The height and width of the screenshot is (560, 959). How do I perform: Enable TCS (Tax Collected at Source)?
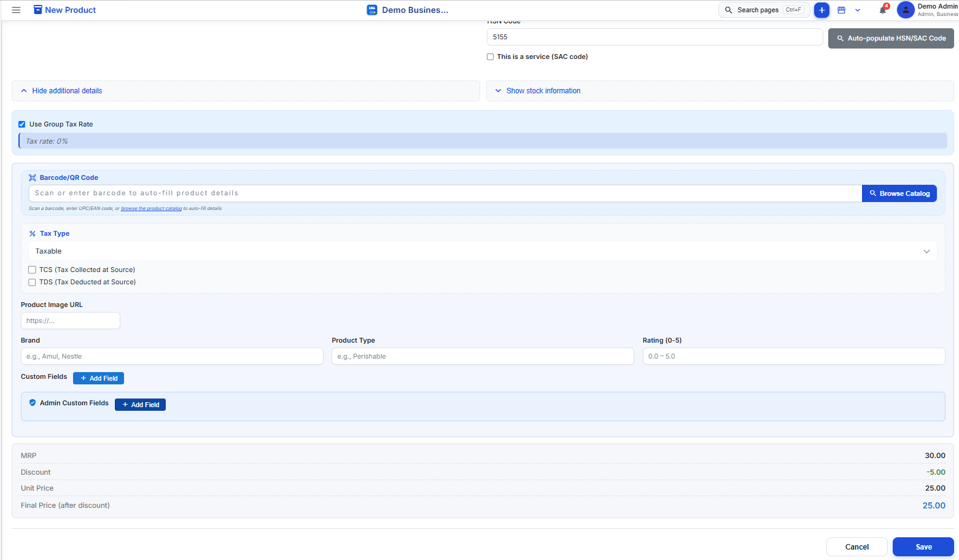[32, 270]
